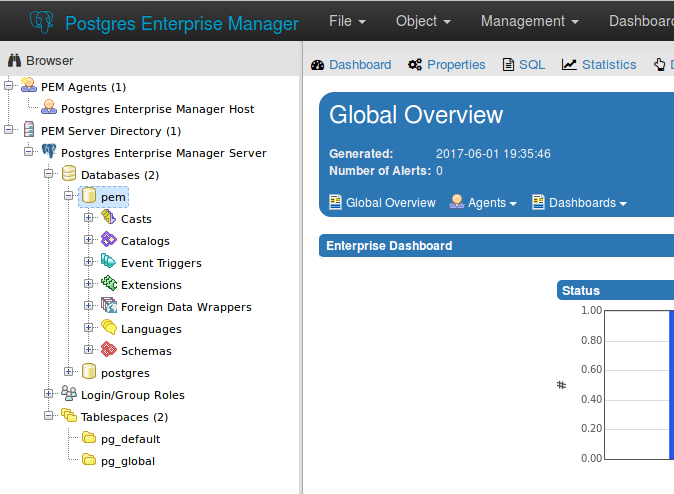Open the Object menu
The width and height of the screenshot is (674, 494).
coord(423,21)
